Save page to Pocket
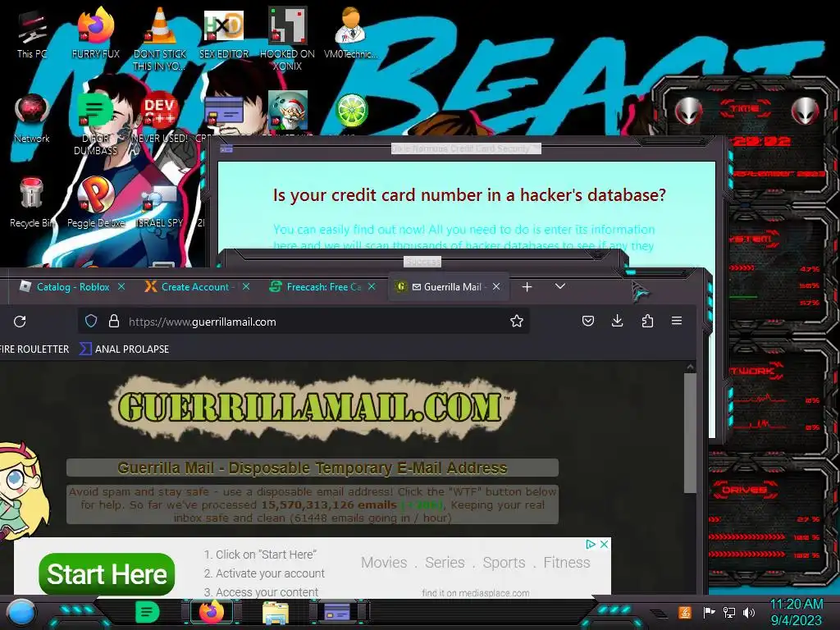This screenshot has height=630, width=840. (x=587, y=321)
